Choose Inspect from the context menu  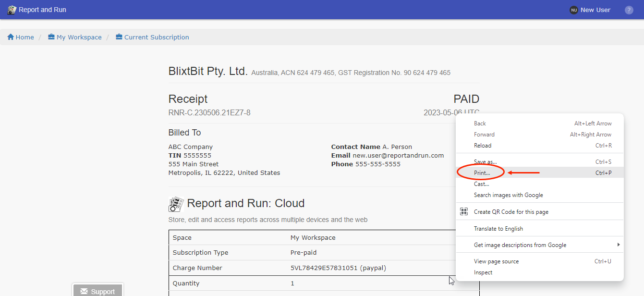pyautogui.click(x=483, y=272)
